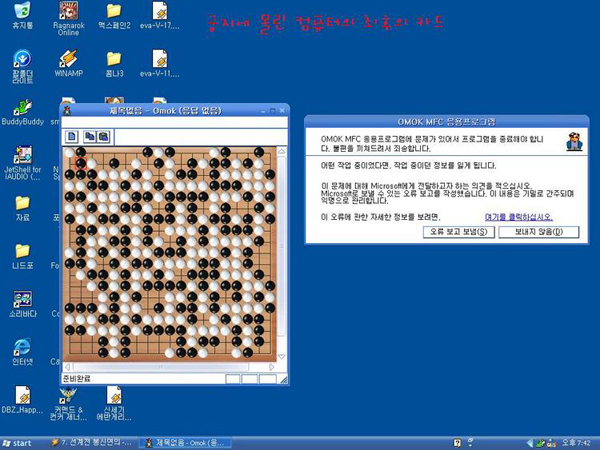Follow the 여기를 클릭하십시오 link
This screenshot has width=600, height=450.
click(x=518, y=217)
